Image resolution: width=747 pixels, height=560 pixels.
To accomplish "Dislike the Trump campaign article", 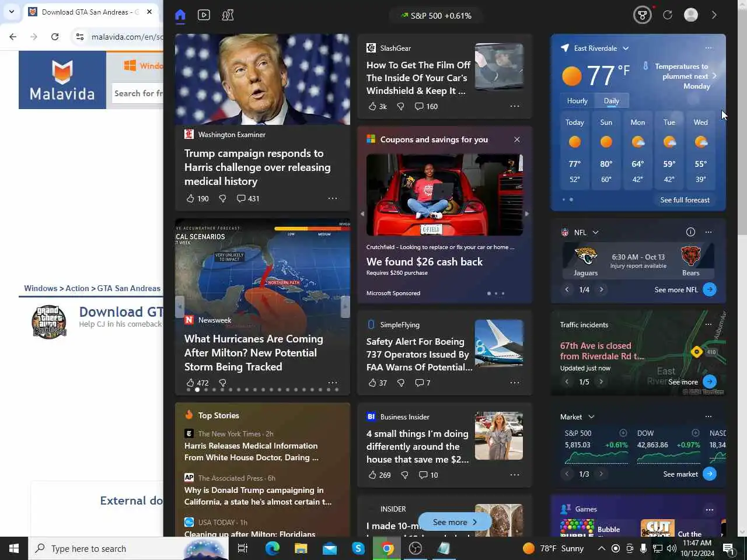I will coord(222,198).
